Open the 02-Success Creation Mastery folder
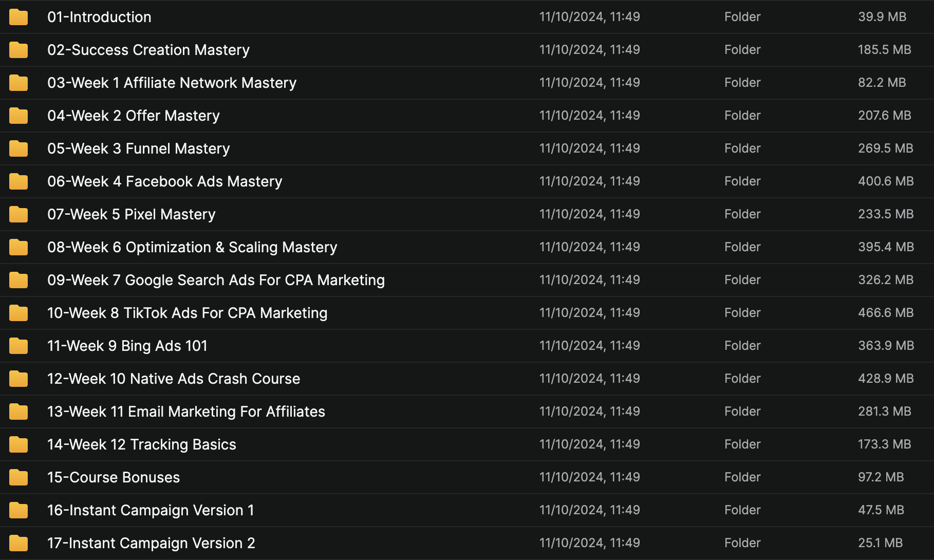Image resolution: width=934 pixels, height=560 pixels. click(148, 50)
